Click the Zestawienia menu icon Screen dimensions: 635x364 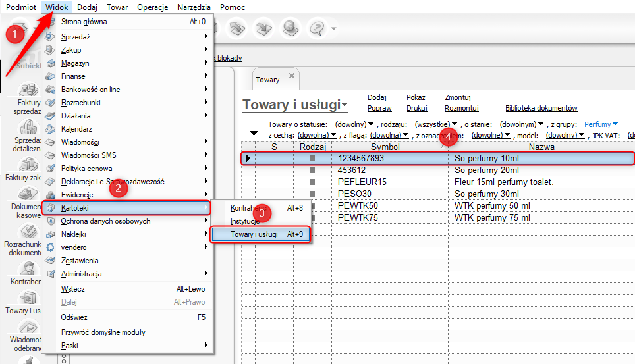click(50, 261)
